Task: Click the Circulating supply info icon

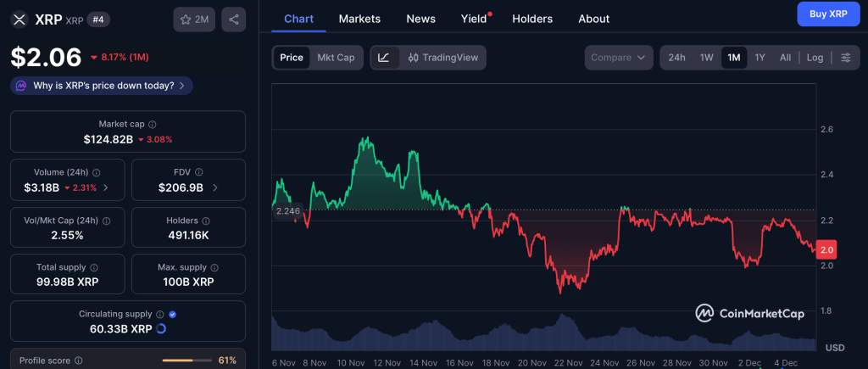Action: point(160,315)
